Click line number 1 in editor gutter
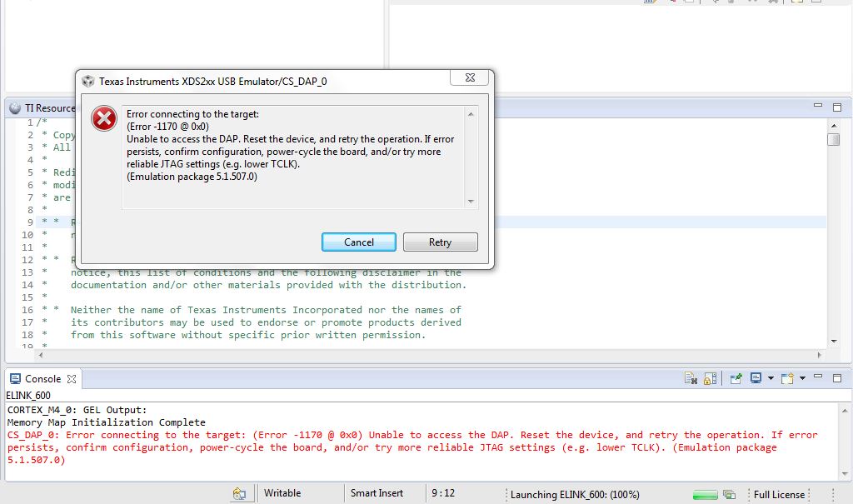Screen dimensions: 853x504 (x=31, y=122)
